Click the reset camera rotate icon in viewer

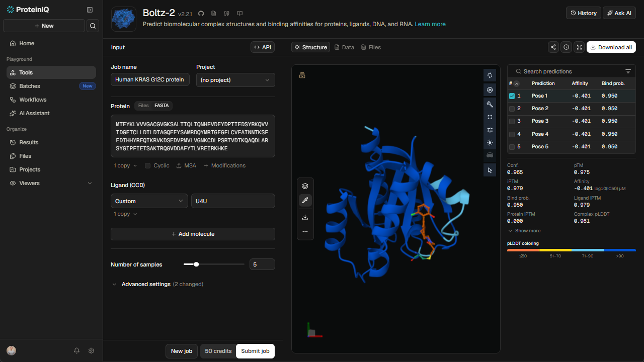point(490,75)
